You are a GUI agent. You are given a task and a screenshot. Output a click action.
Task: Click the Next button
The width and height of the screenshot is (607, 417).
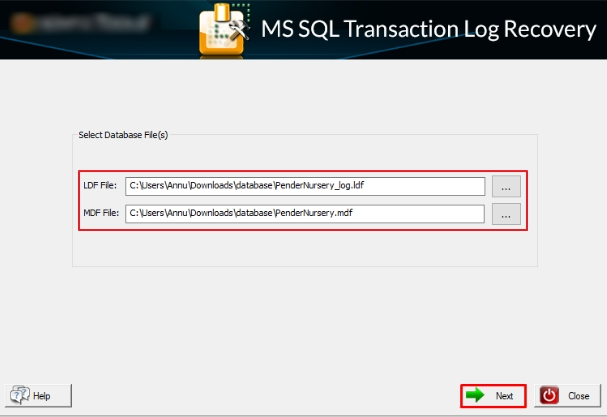(x=493, y=396)
